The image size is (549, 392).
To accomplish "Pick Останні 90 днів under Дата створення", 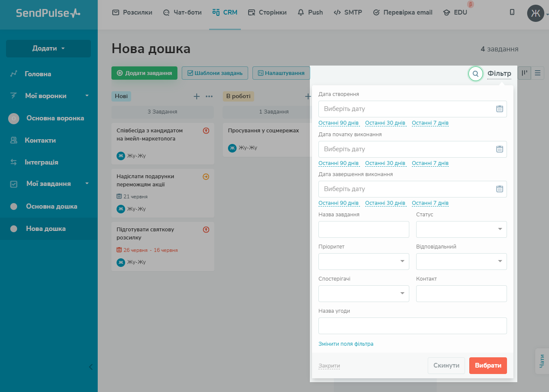I will point(339,123).
